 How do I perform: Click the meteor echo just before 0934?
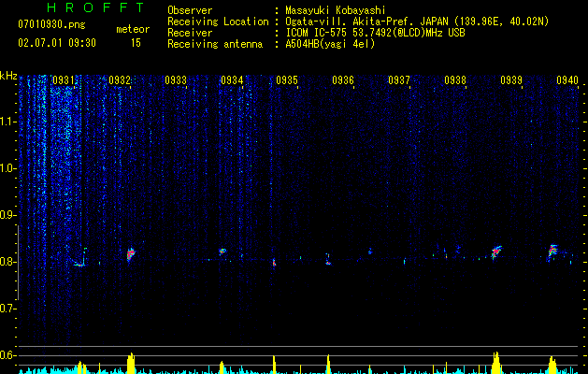coord(222,251)
